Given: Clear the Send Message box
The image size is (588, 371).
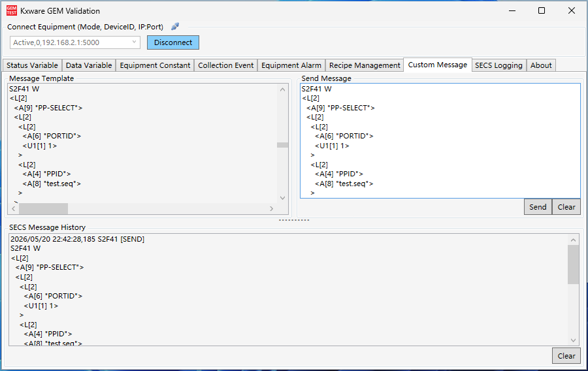Looking at the screenshot, I should pyautogui.click(x=566, y=207).
